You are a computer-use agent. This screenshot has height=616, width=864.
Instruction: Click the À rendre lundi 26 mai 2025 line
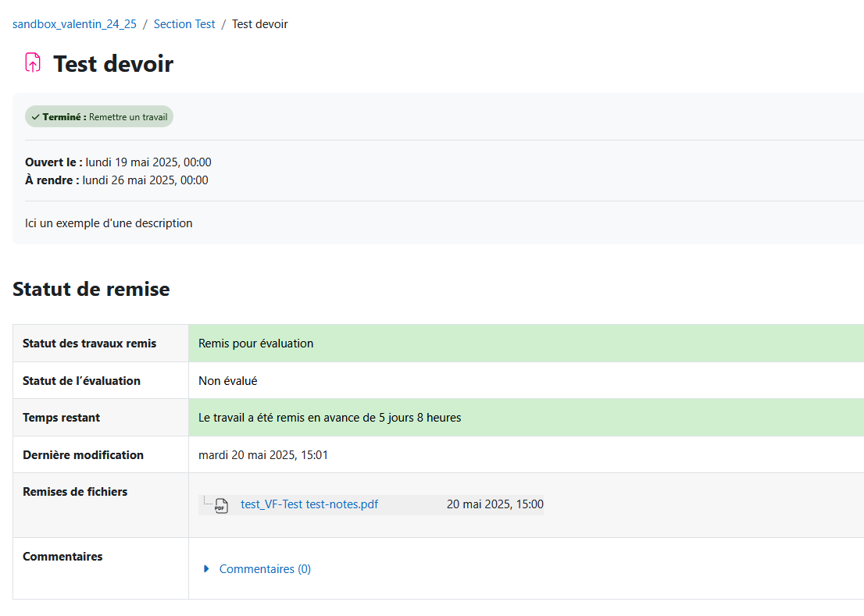click(x=116, y=180)
